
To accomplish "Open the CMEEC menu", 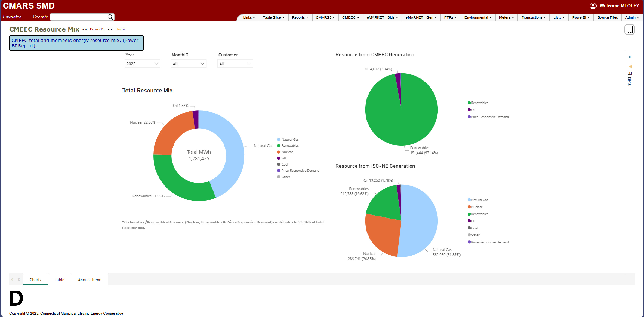I will tap(351, 17).
